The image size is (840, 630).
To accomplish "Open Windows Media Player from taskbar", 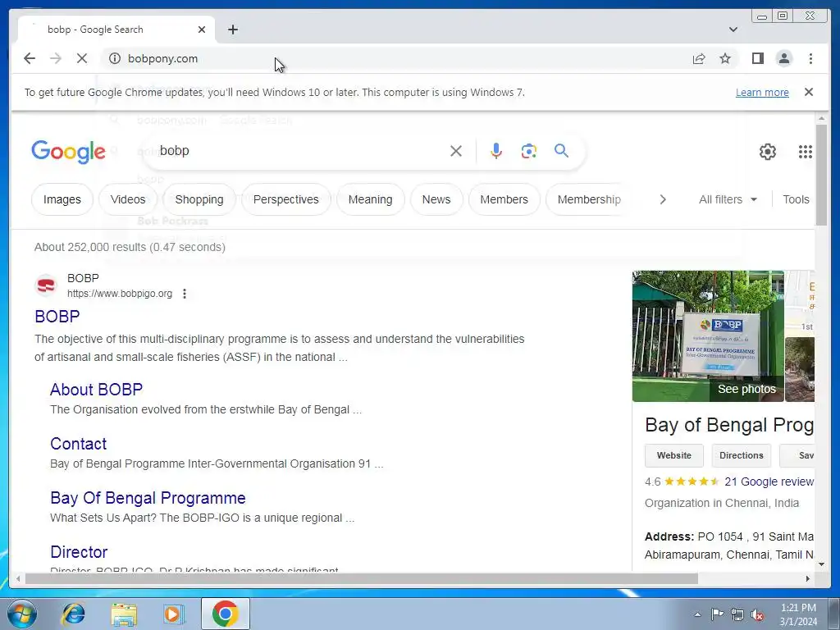I will 173,614.
